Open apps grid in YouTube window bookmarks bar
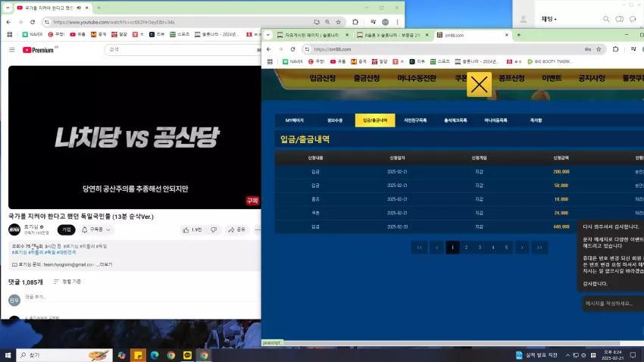This screenshot has height=362, width=644. coord(10,35)
